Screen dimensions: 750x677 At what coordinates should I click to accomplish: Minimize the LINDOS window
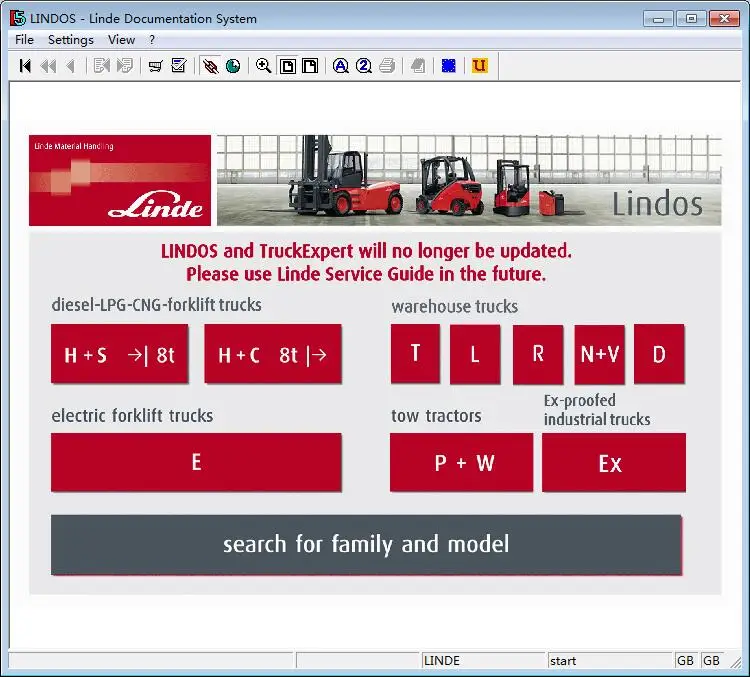coord(659,19)
